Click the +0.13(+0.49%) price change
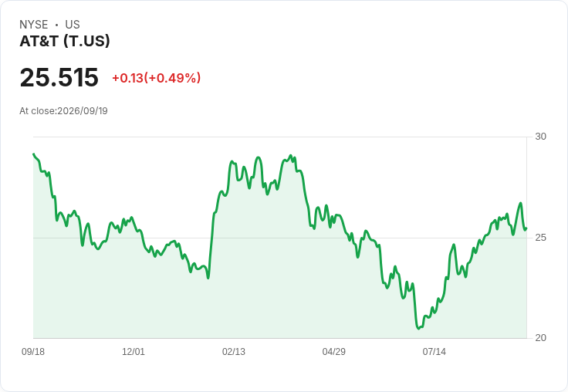Viewport: 568px width, 392px height. [x=157, y=78]
